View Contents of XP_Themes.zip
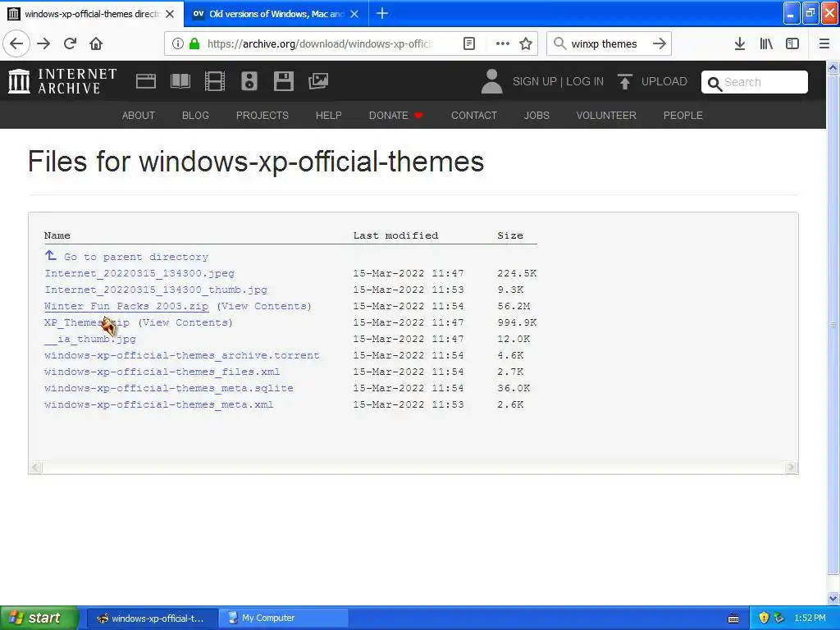Viewport: 840px width, 630px height. click(185, 322)
